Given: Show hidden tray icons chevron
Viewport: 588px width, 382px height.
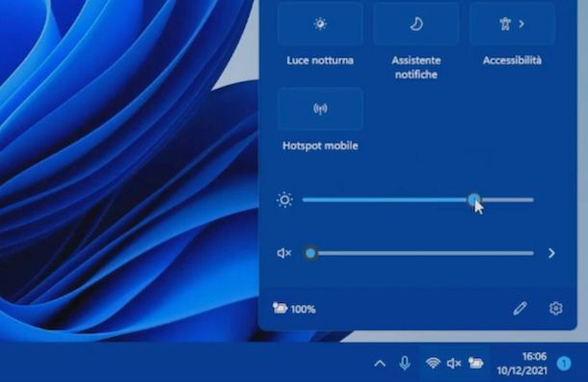Looking at the screenshot, I should click(380, 364).
